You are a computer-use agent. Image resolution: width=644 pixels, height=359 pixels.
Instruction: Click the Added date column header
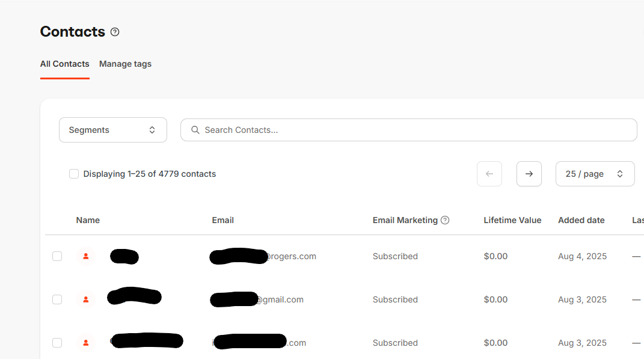pos(581,220)
